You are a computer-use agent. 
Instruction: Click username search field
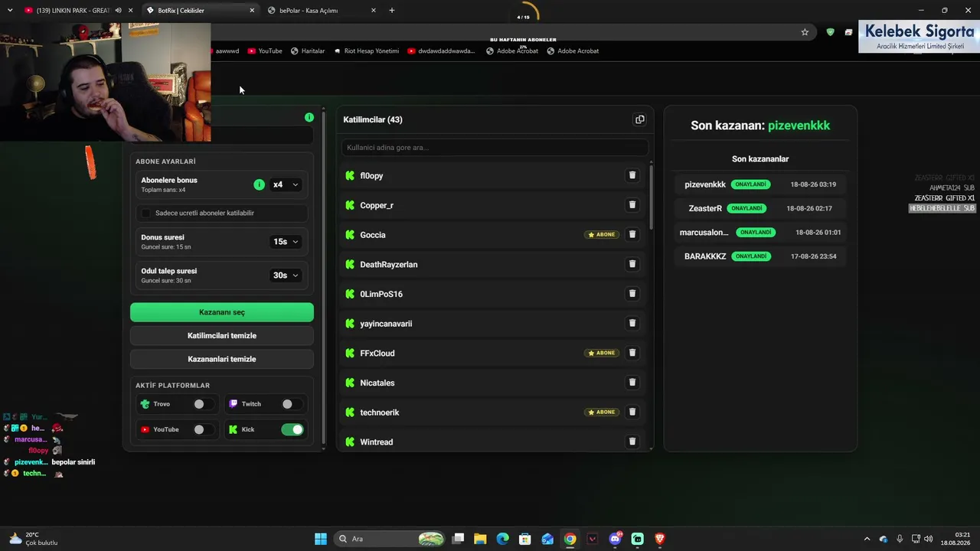coord(495,148)
